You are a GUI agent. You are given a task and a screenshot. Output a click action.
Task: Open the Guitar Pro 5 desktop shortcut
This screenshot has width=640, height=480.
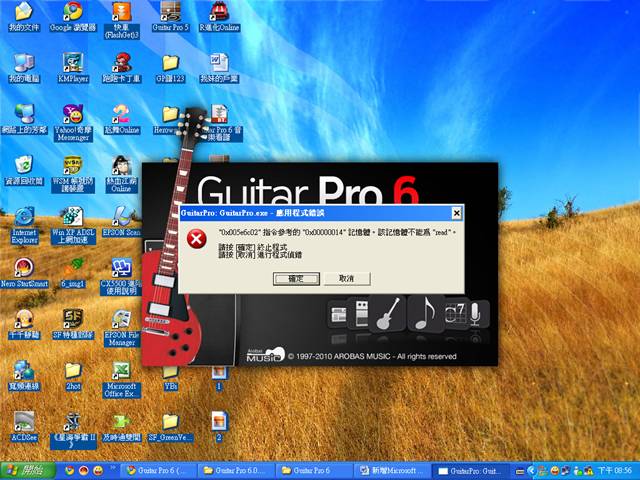171,17
